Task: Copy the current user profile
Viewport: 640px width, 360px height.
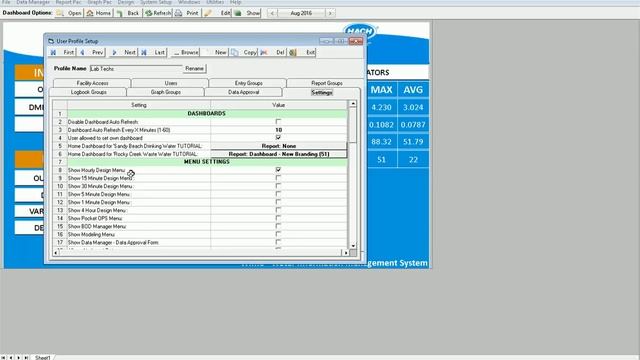Action: pyautogui.click(x=243, y=52)
